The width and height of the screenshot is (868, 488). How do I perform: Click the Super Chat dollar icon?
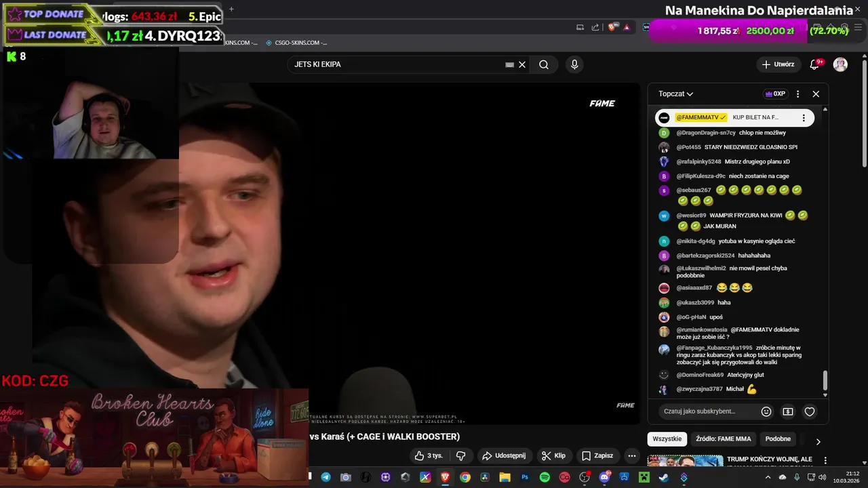[x=788, y=411]
